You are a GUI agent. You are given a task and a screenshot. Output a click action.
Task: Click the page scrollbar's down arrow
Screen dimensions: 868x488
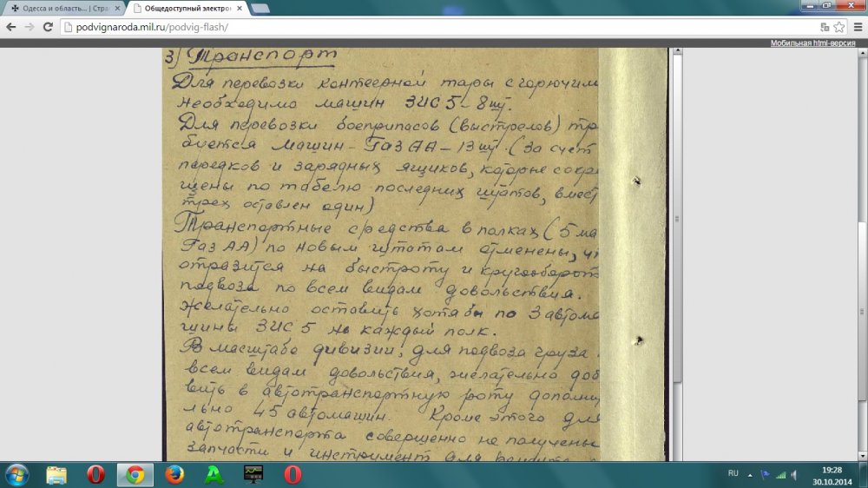[x=862, y=457]
